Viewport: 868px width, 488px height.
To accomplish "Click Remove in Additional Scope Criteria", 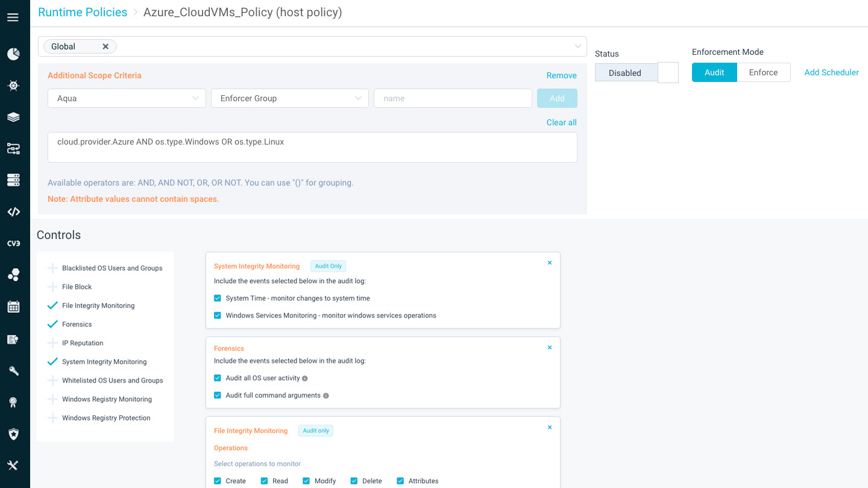I will click(x=562, y=75).
